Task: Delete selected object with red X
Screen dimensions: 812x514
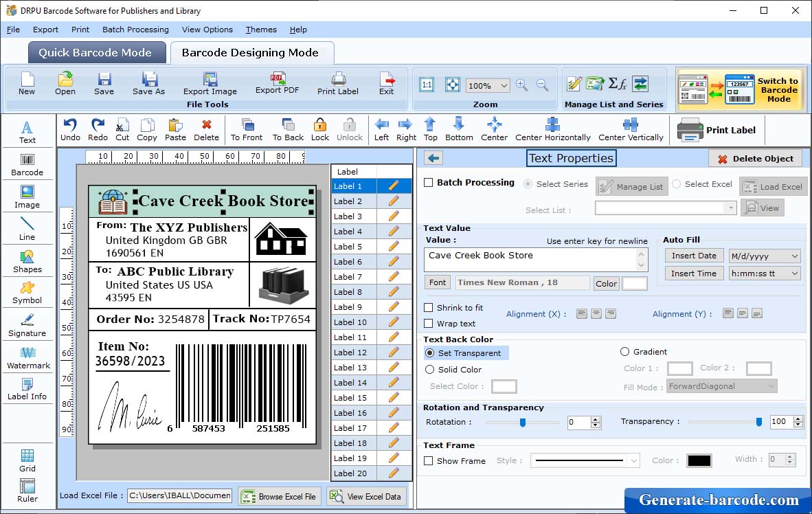Action: coord(206,130)
